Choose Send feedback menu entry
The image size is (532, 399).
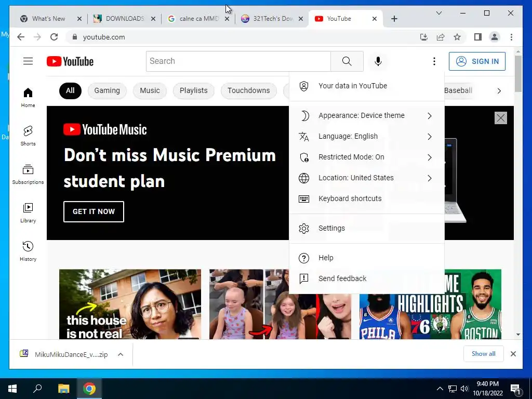[x=366, y=278]
